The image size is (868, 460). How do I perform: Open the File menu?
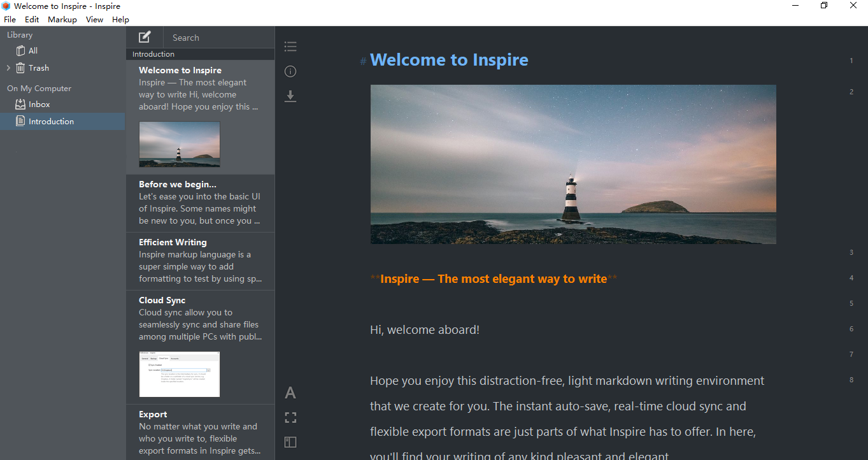pyautogui.click(x=10, y=19)
